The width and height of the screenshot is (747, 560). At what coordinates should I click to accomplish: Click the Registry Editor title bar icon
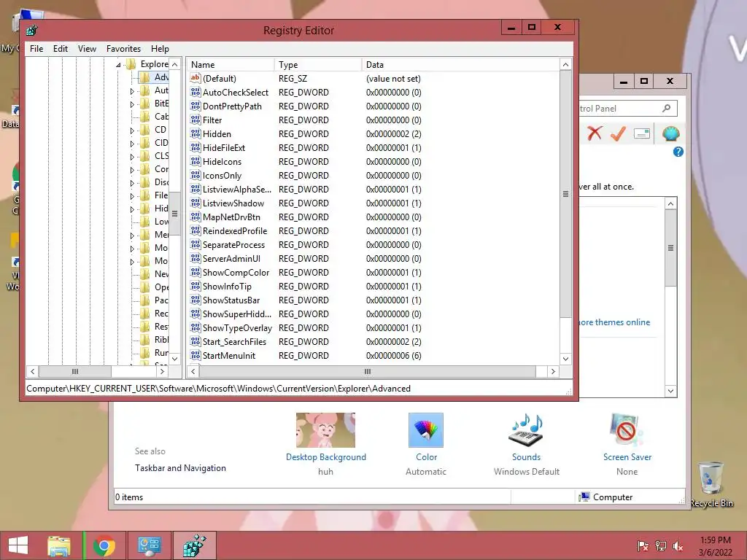pyautogui.click(x=32, y=31)
